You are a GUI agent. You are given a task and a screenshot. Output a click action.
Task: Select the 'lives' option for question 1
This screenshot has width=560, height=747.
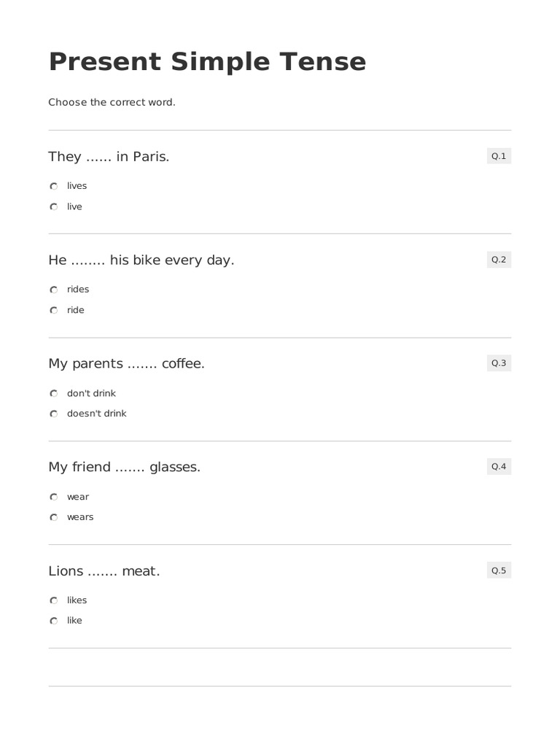pos(54,186)
